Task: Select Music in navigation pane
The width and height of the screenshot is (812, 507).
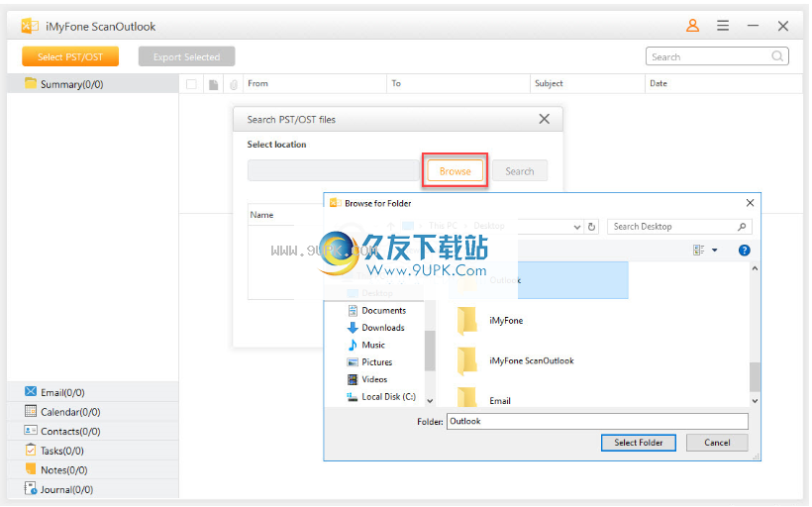Action: pyautogui.click(x=366, y=345)
